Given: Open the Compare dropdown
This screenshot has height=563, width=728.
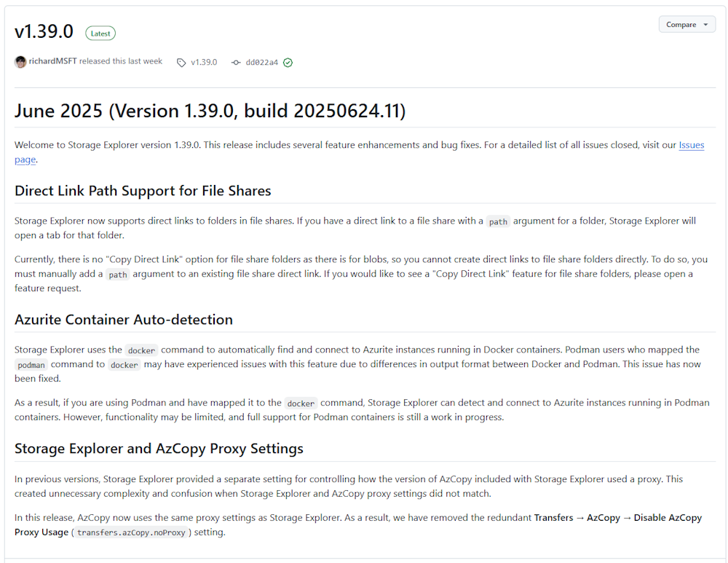Looking at the screenshot, I should [x=687, y=25].
